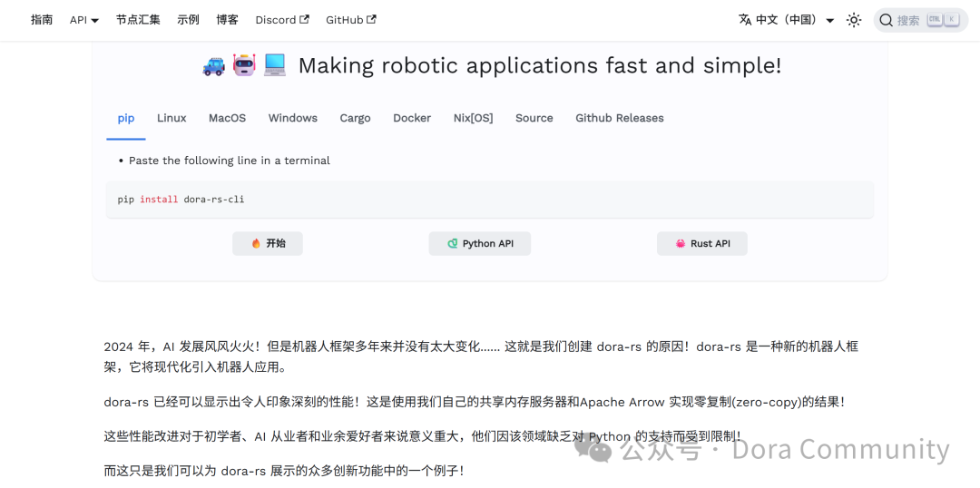The image size is (980, 488).
Task: Click the search magnifier icon
Action: tap(886, 20)
